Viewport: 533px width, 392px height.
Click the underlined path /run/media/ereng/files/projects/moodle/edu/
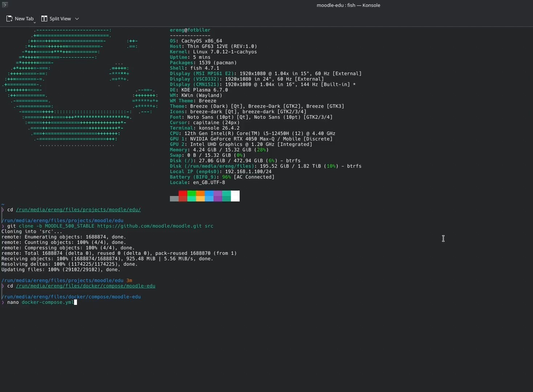[78, 209]
